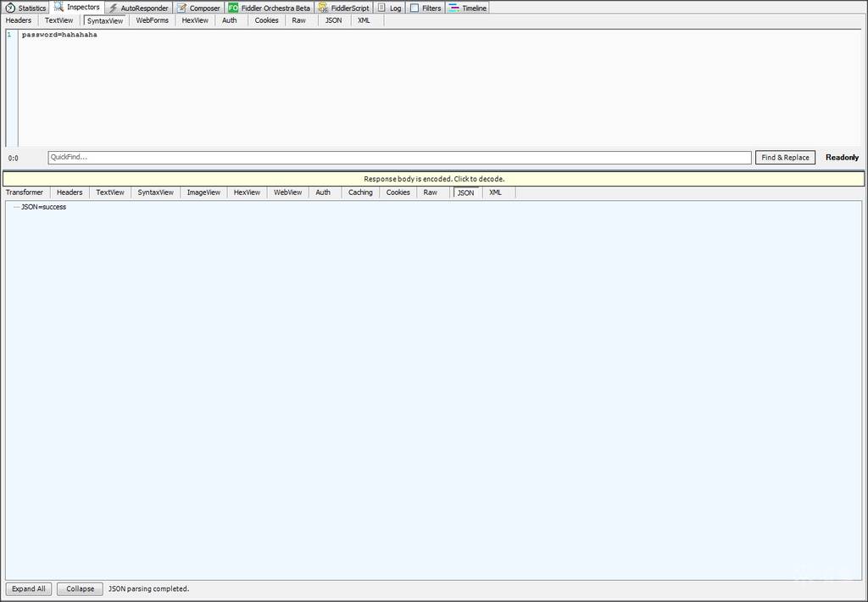Screen dimensions: 868x602
Task: Toggle the Filters checkbox
Action: pyautogui.click(x=414, y=8)
